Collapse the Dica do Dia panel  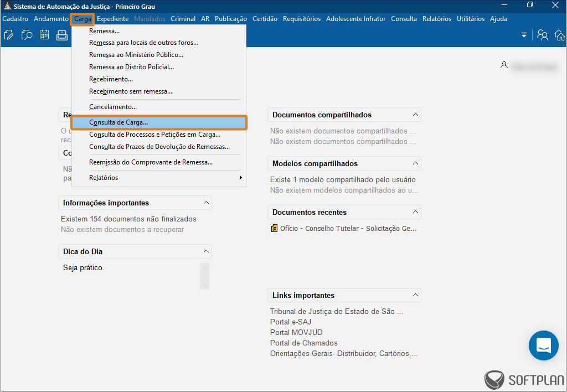pyautogui.click(x=206, y=251)
